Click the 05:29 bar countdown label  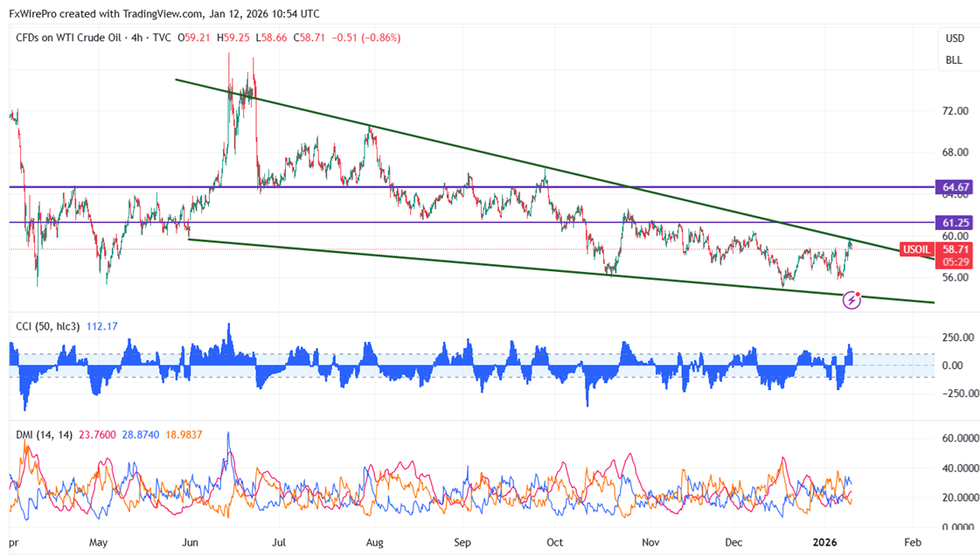[955, 262]
